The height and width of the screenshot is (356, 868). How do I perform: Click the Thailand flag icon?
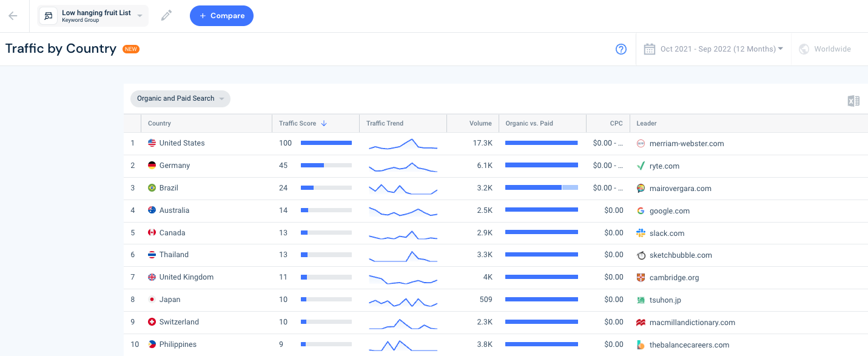click(x=152, y=255)
